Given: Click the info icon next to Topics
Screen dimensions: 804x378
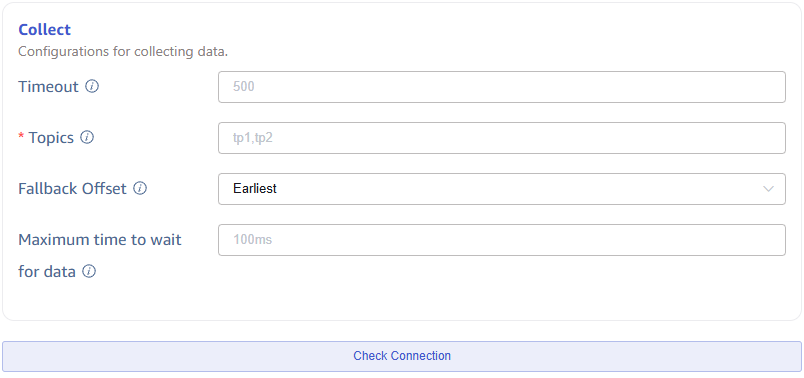Looking at the screenshot, I should click(87, 137).
